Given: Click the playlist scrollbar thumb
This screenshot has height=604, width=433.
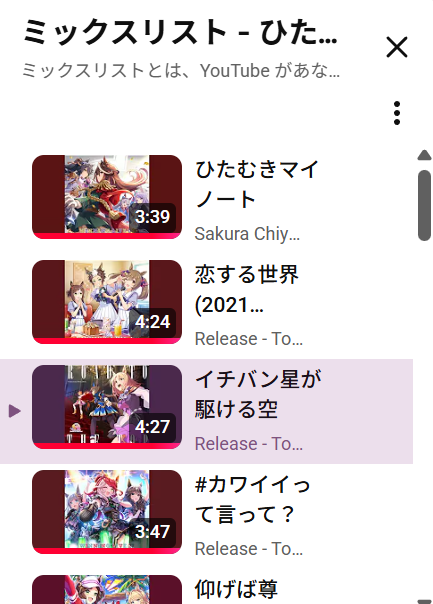Looking at the screenshot, I should point(425,205).
